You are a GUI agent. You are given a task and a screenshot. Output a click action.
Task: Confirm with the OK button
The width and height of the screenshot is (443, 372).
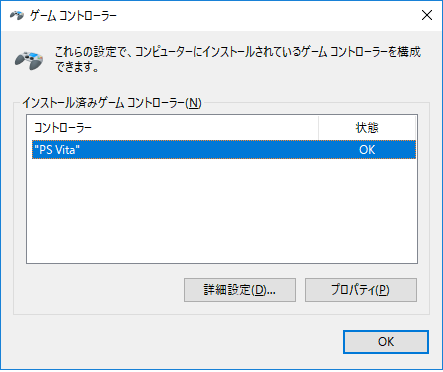[386, 342]
